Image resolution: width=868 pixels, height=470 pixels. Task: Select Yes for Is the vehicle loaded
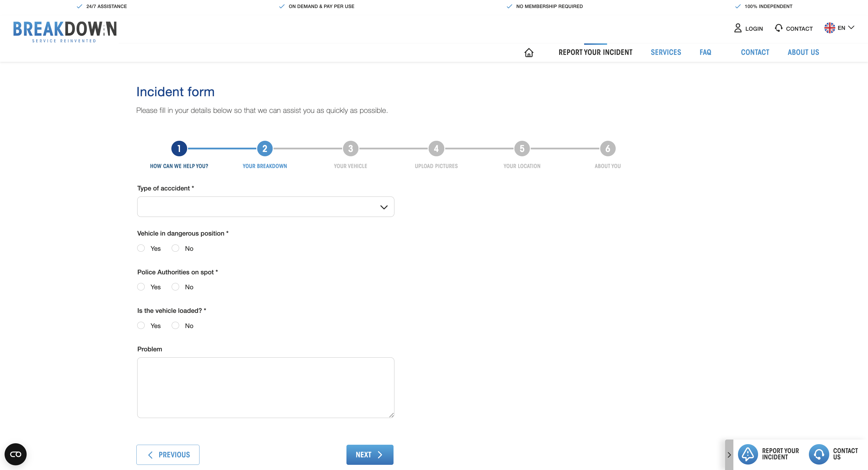coord(141,325)
